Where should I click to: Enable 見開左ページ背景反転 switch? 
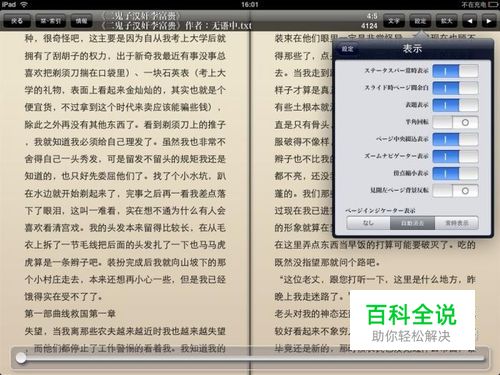click(x=455, y=191)
